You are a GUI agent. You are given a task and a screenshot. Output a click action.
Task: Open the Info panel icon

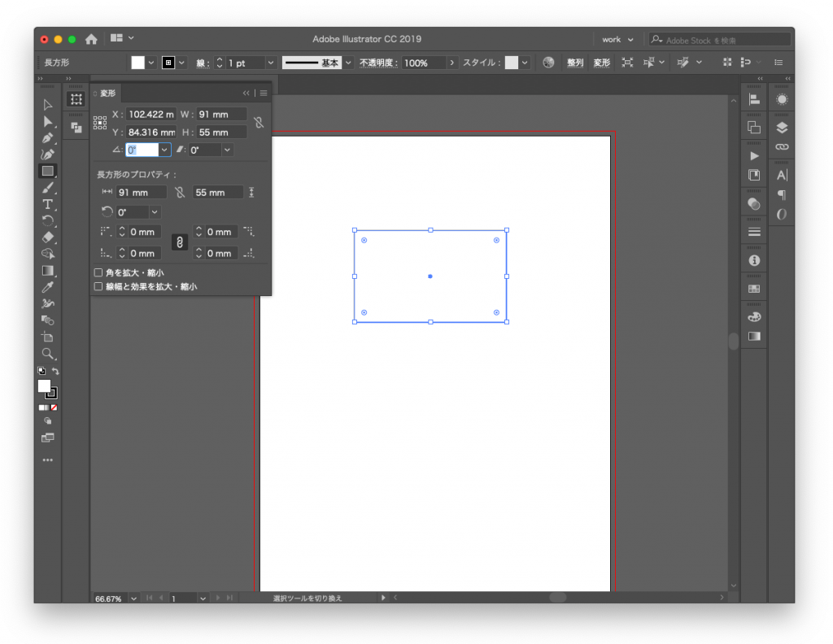coord(754,261)
